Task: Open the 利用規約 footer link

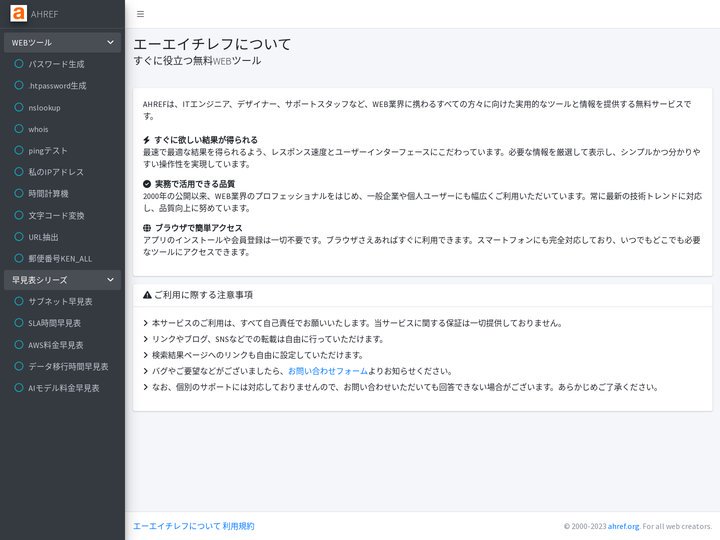Action: click(238, 526)
